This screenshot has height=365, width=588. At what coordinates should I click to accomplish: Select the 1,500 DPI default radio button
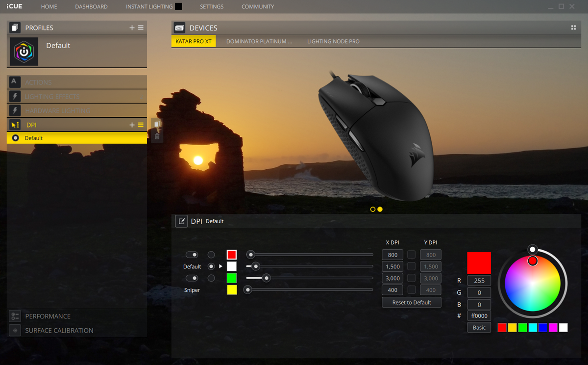(x=211, y=266)
